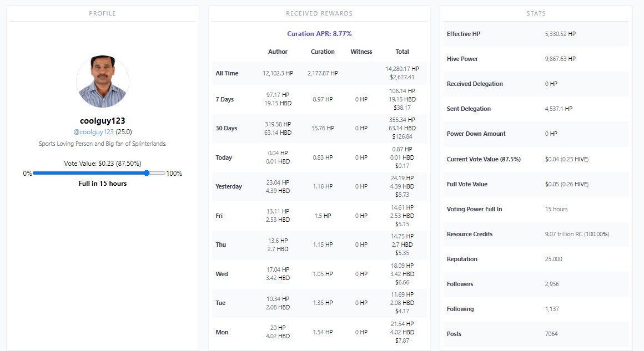Select the Today curation value 0.83 HP
644x351 pixels.
click(323, 157)
